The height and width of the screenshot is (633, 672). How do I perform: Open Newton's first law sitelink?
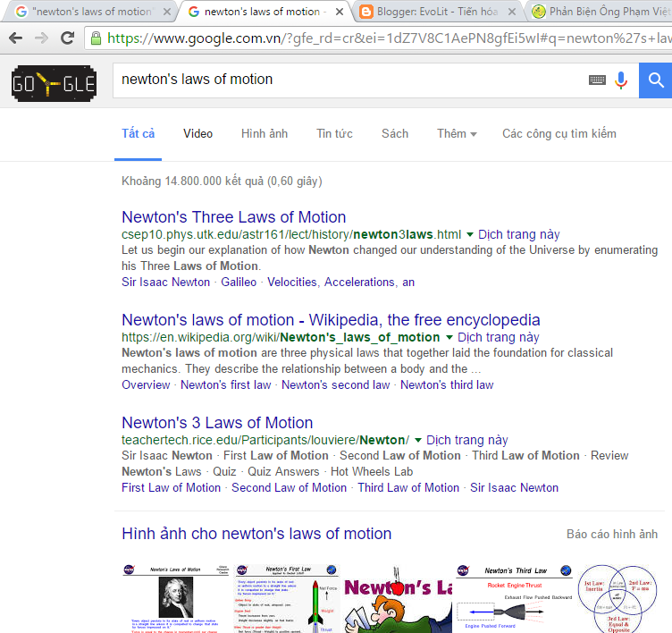point(226,385)
